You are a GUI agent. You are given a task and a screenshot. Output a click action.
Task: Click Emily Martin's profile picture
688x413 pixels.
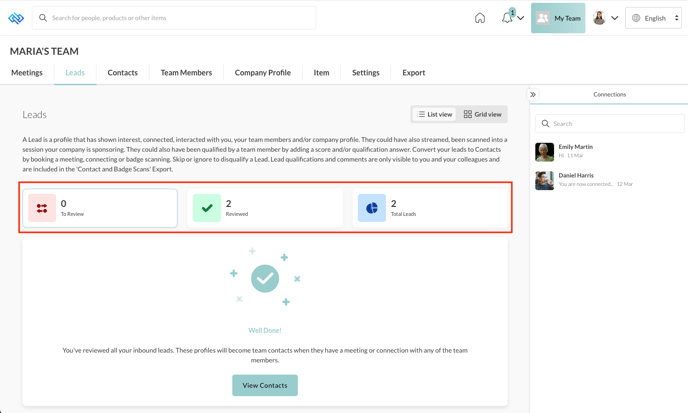544,151
